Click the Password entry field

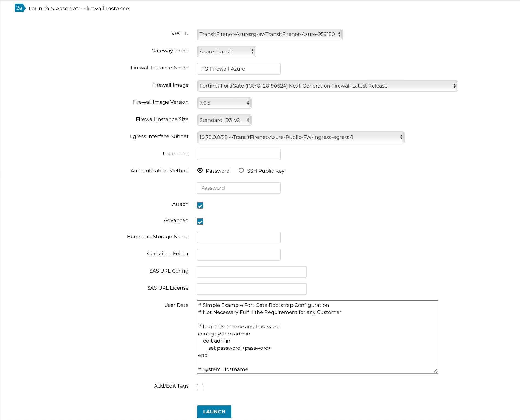coord(238,188)
